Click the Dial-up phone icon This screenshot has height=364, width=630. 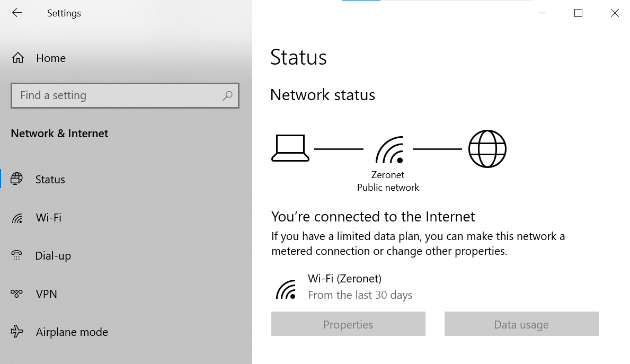17,256
